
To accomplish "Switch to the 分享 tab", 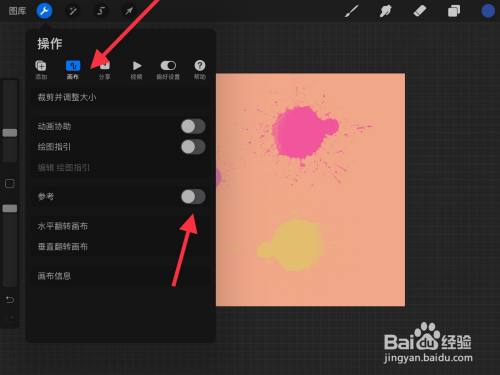I will pos(104,70).
